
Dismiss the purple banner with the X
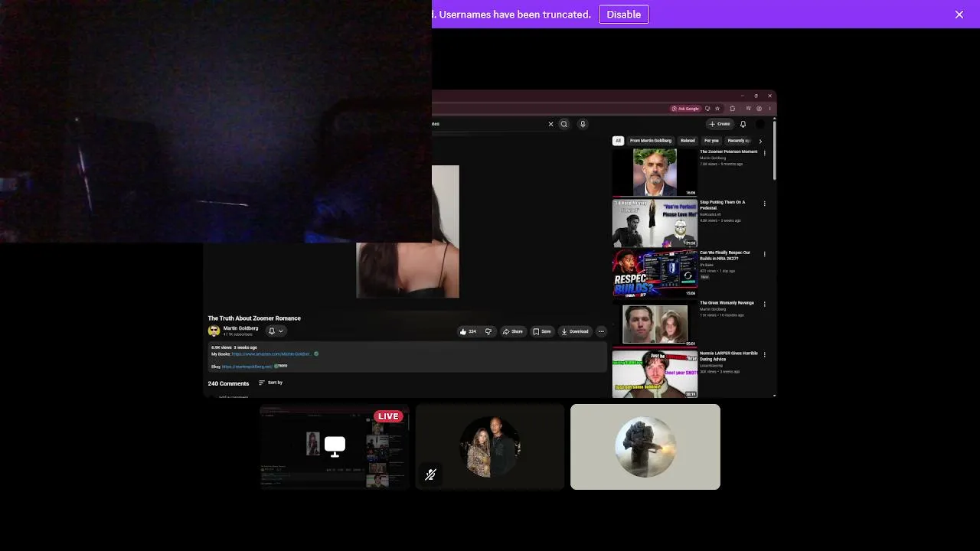tap(959, 15)
